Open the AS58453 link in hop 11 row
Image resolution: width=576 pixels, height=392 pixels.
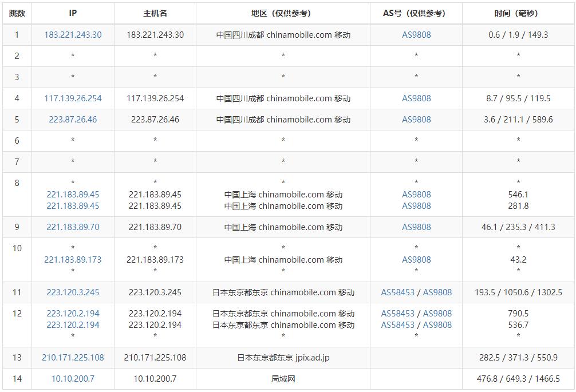[x=397, y=292]
